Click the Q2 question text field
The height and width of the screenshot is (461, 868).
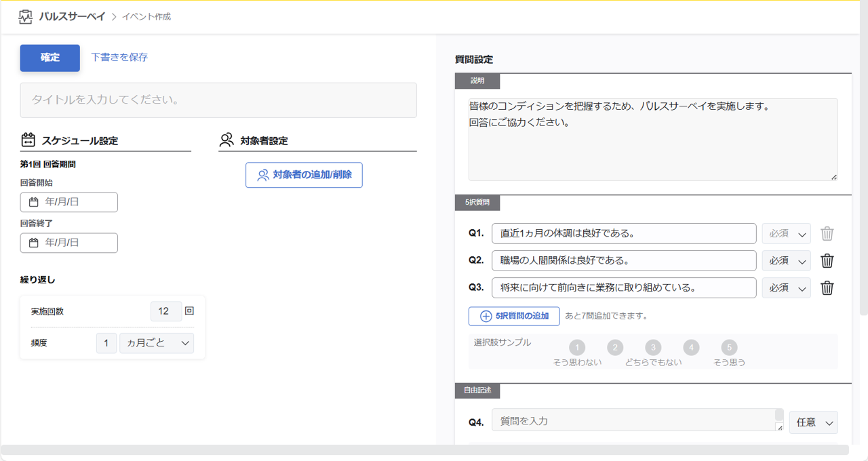(x=624, y=260)
